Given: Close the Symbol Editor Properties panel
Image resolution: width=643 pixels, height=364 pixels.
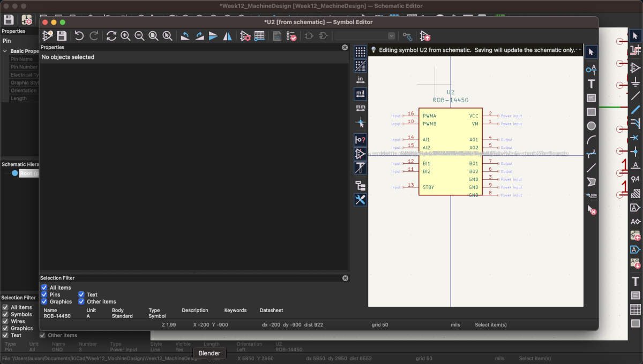Looking at the screenshot, I should [345, 47].
